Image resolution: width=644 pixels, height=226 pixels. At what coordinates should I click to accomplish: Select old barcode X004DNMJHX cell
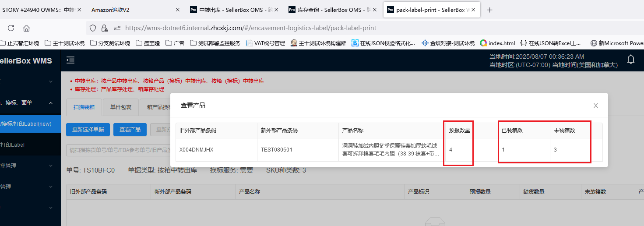pyautogui.click(x=216, y=150)
